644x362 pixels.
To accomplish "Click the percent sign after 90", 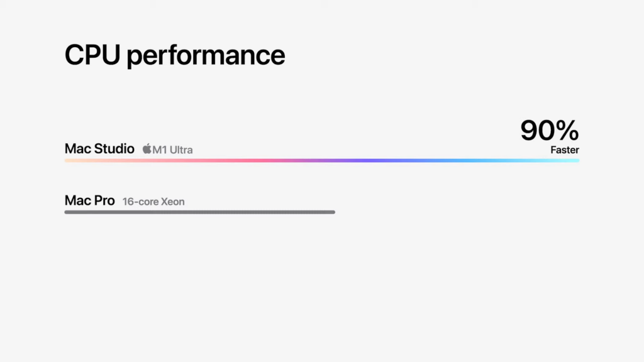I will pyautogui.click(x=567, y=130).
